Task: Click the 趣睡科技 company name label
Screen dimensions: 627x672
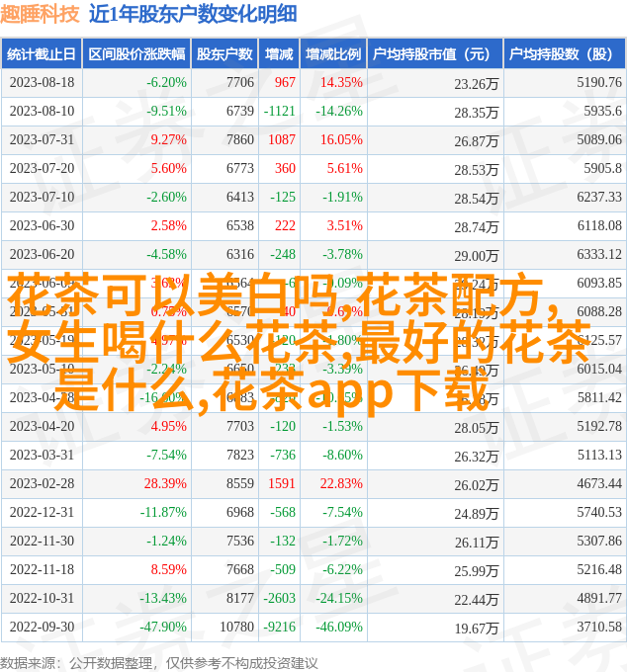Action: pyautogui.click(x=42, y=14)
